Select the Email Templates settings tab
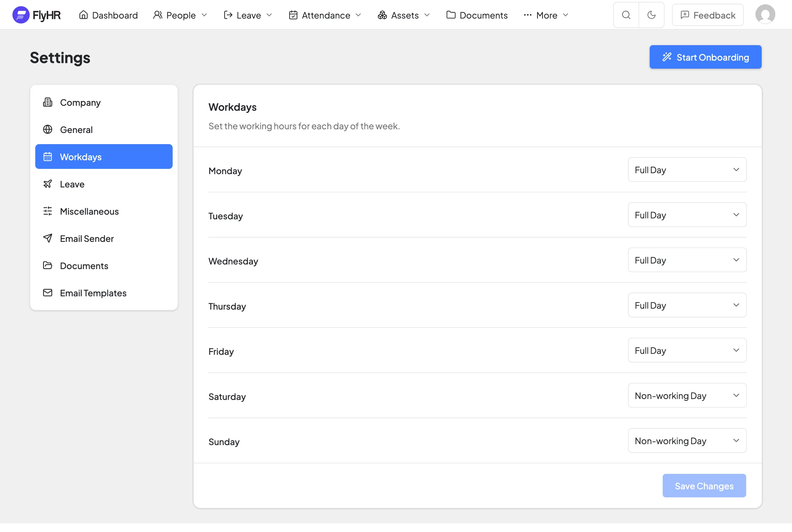The image size is (792, 532). click(104, 293)
